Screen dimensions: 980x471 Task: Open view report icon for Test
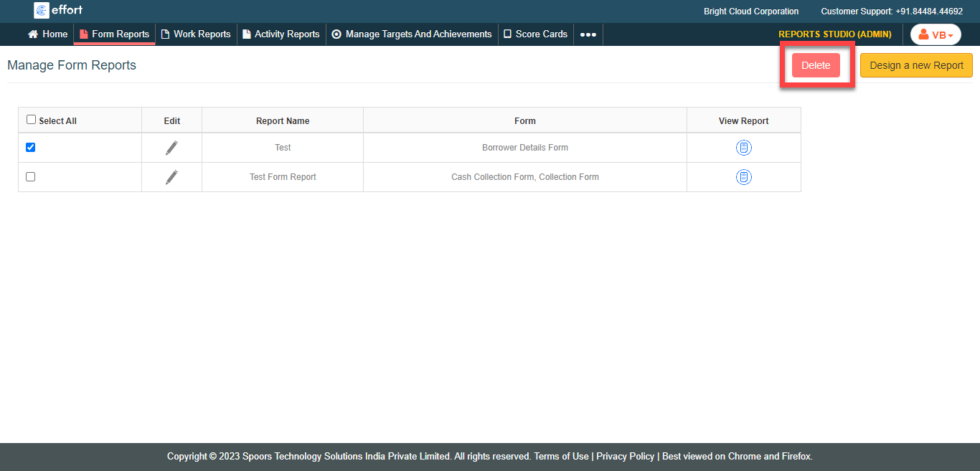pyautogui.click(x=743, y=148)
